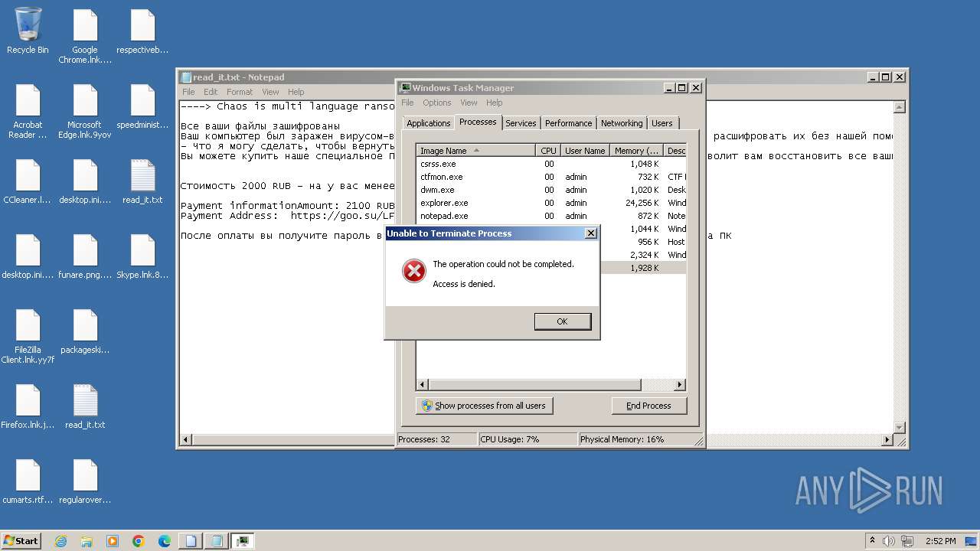Select the Acrobat Reader desktop icon
Screen dimensions: 980x551
28,111
